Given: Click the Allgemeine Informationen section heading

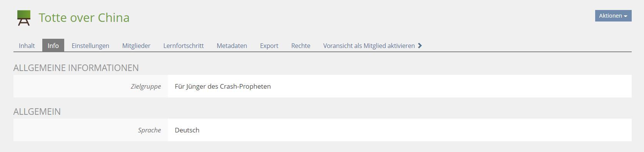Looking at the screenshot, I should (x=76, y=68).
